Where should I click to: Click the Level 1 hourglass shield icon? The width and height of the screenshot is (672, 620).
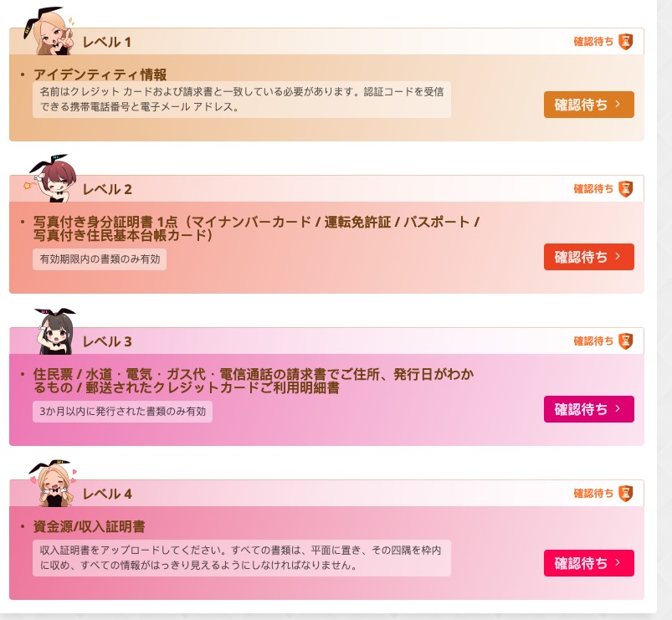[626, 42]
